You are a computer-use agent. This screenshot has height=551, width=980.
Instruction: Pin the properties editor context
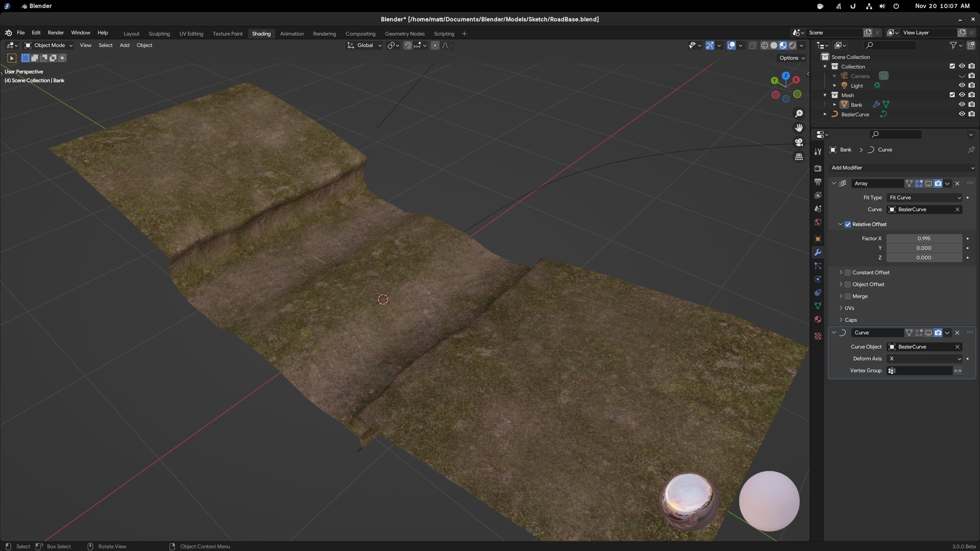tap(971, 150)
